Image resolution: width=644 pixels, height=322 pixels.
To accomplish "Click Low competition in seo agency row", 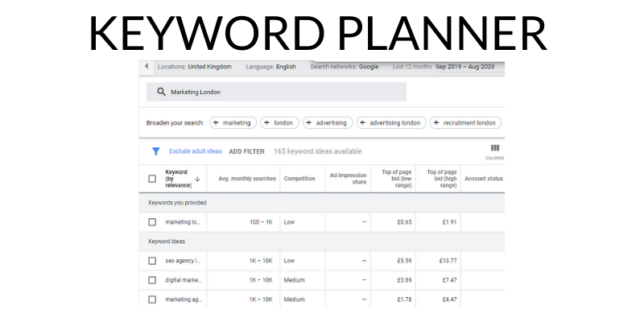I will tap(289, 261).
